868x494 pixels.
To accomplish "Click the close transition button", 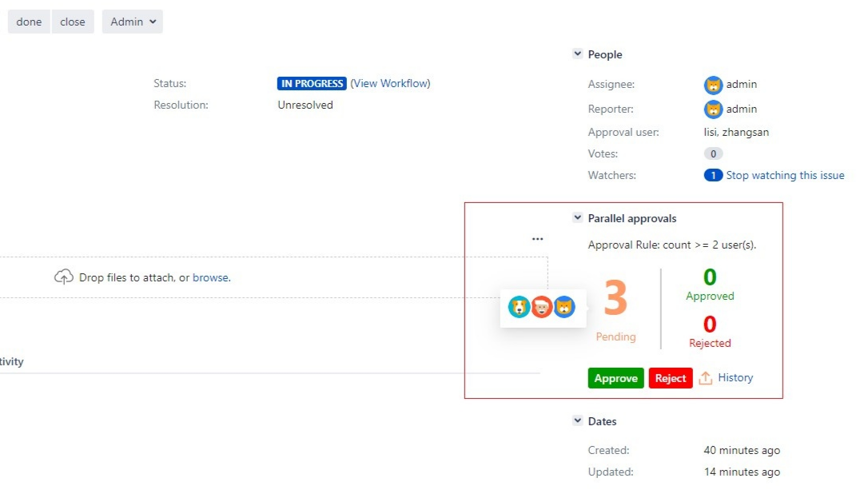I will pos(73,22).
